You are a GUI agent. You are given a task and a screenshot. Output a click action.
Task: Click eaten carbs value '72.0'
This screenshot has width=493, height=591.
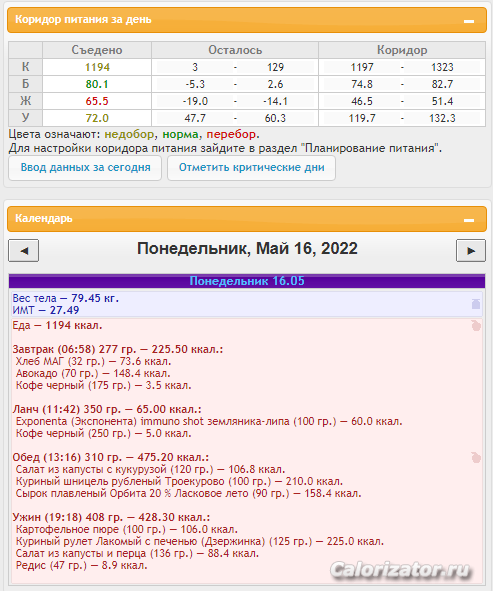[x=97, y=118]
